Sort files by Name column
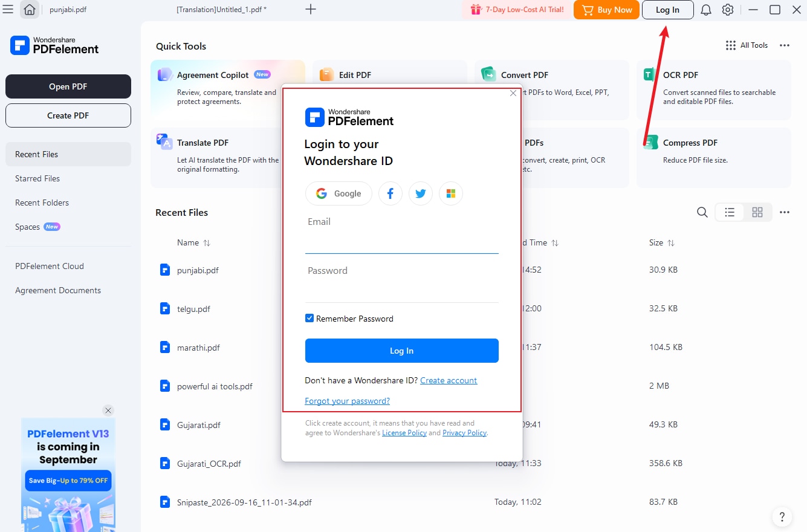The width and height of the screenshot is (807, 532). (193, 242)
